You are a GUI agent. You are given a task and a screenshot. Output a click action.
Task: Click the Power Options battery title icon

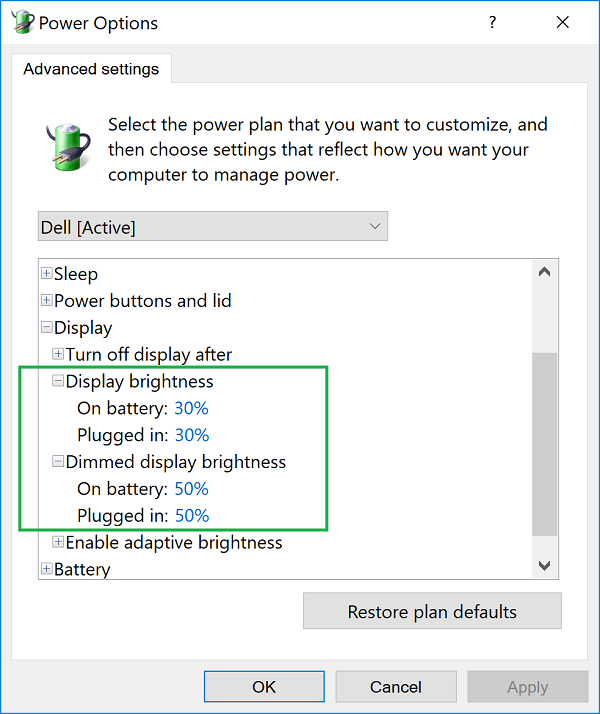[x=21, y=23]
